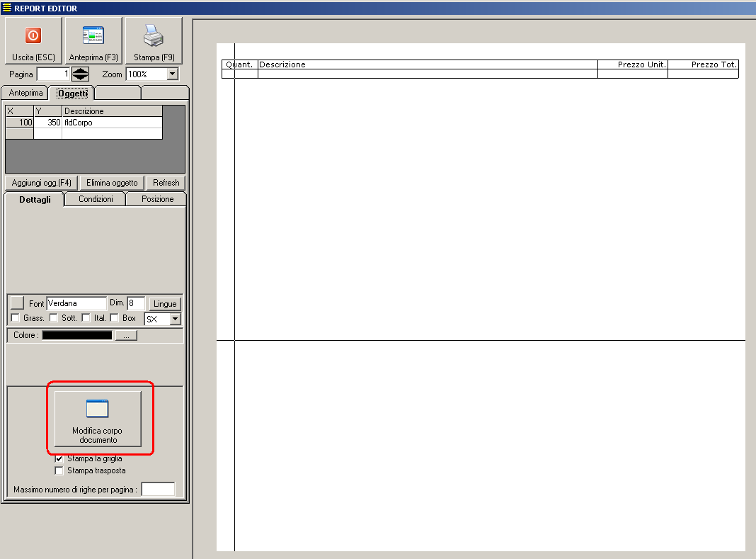
Task: Click the Dim. font size field
Action: 136,303
